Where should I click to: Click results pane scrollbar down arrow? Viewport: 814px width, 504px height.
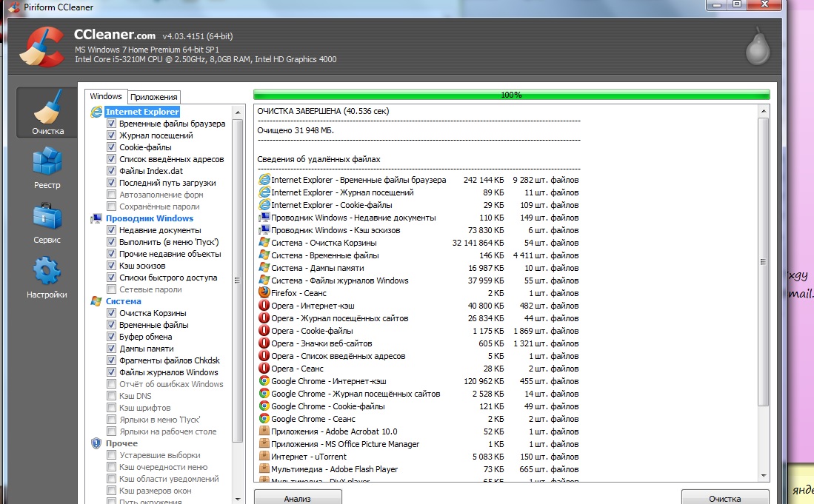click(x=763, y=475)
